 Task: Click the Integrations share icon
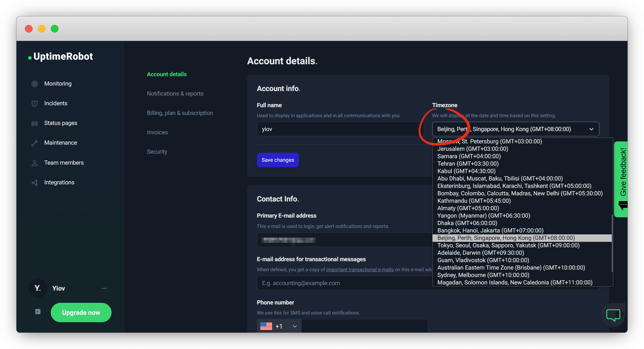(x=35, y=183)
